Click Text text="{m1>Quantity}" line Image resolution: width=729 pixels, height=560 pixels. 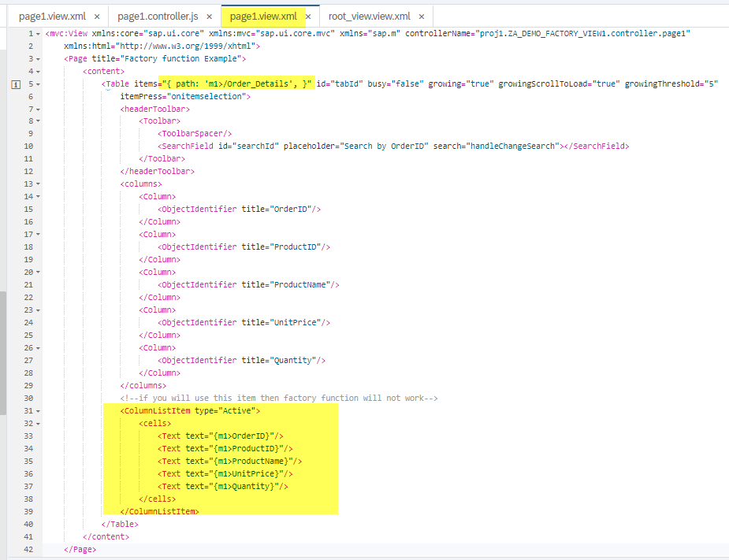coord(223,486)
